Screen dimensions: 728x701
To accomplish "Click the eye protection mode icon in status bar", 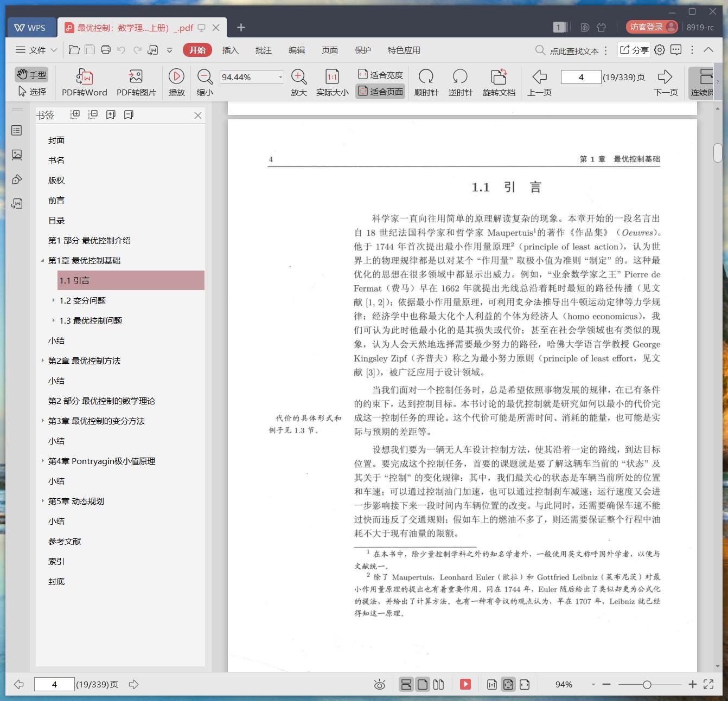I will (380, 684).
